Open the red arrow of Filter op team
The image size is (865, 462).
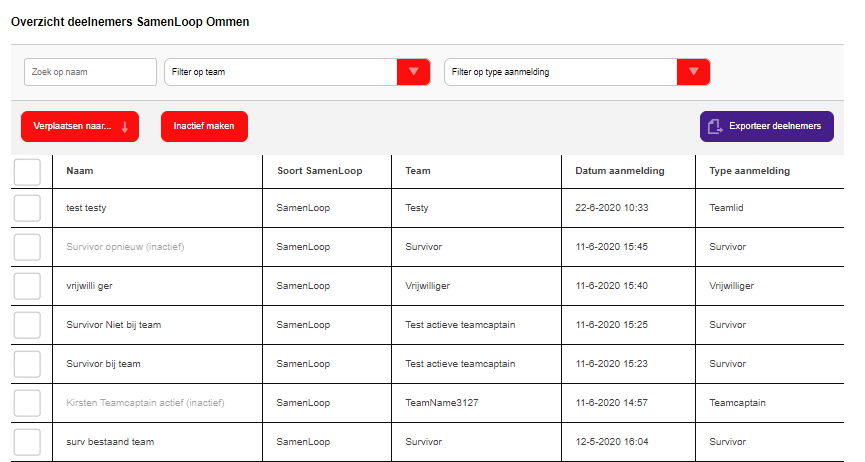tap(413, 72)
